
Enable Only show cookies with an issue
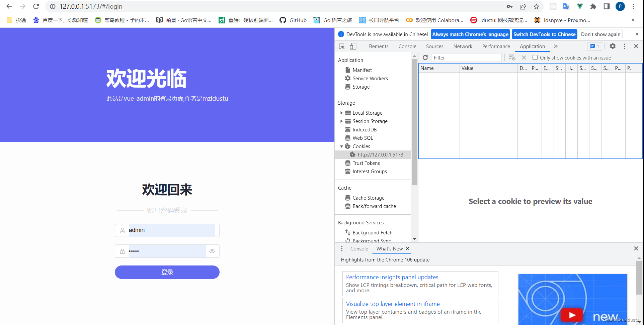coord(535,58)
